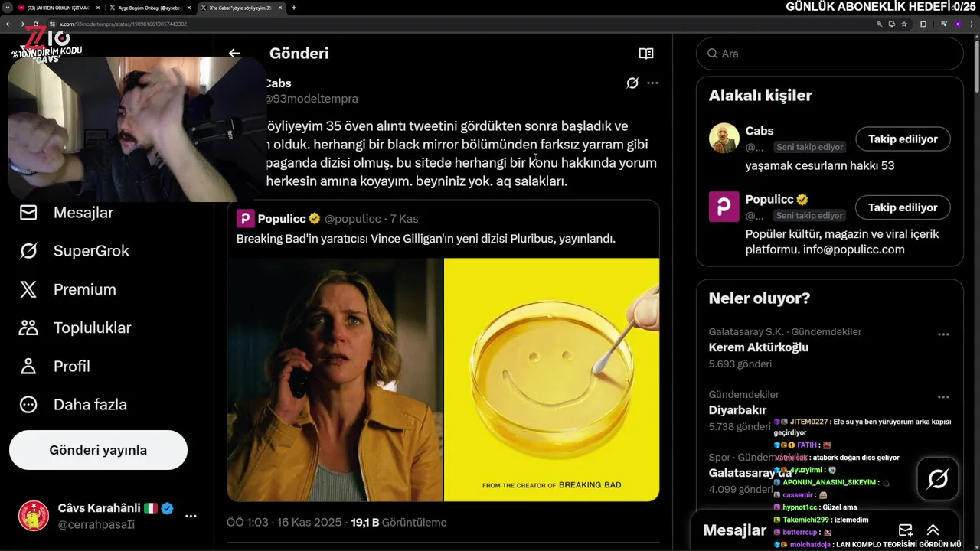Click install app icon in address bar
The height and width of the screenshot is (551, 980).
(891, 24)
